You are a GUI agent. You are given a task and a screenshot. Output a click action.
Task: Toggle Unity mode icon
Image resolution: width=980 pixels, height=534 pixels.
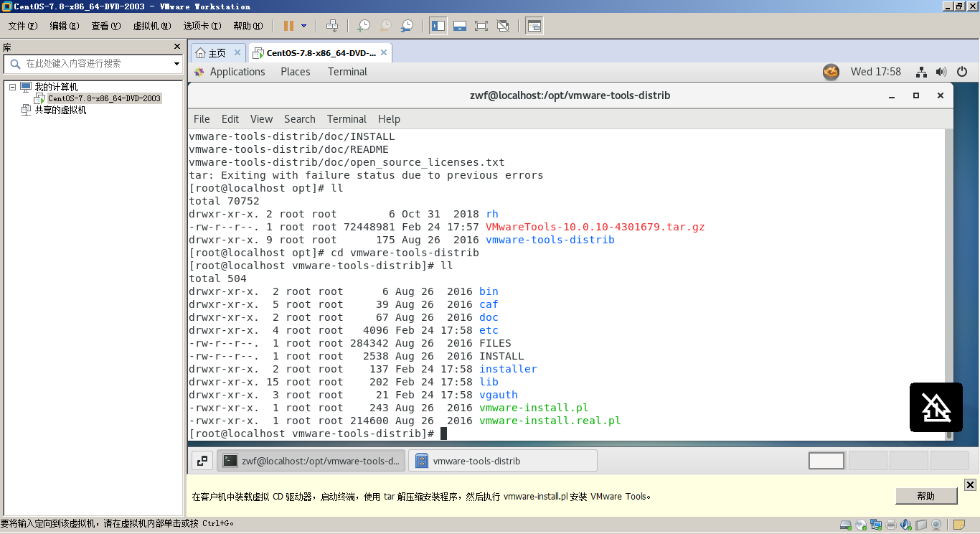coord(503,26)
